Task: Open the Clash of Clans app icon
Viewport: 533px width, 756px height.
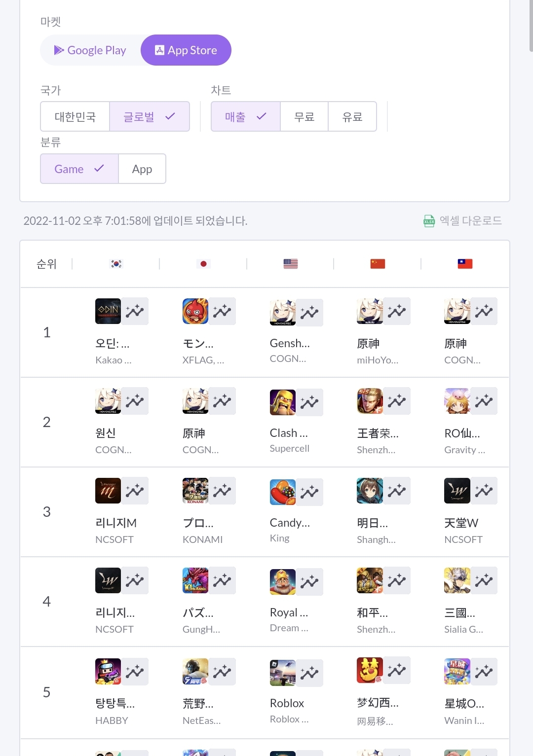Action: [282, 402]
